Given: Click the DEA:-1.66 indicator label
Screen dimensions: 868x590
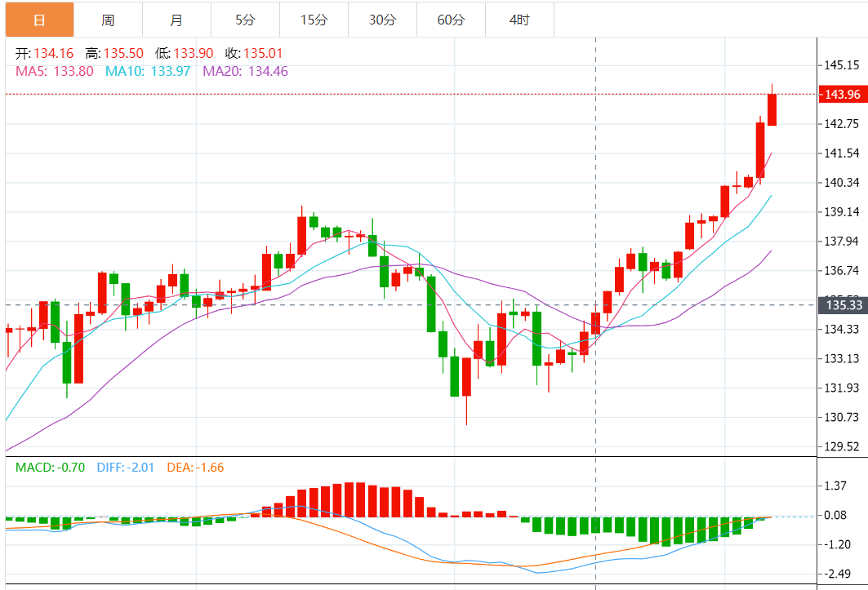Looking at the screenshot, I should pyautogui.click(x=195, y=467).
